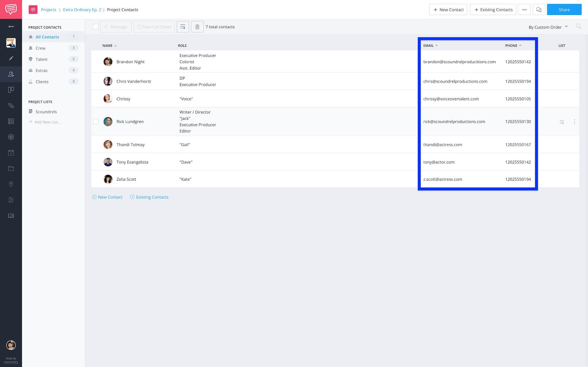The height and width of the screenshot is (367, 588).
Task: Select the Crew contacts group
Action: tap(53, 48)
